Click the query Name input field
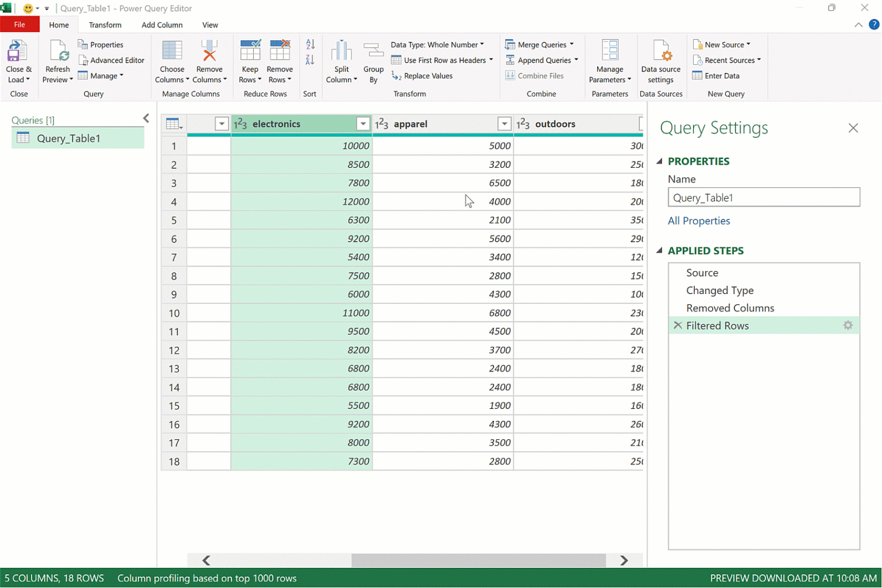Viewport: 882px width, 588px height. [763, 198]
